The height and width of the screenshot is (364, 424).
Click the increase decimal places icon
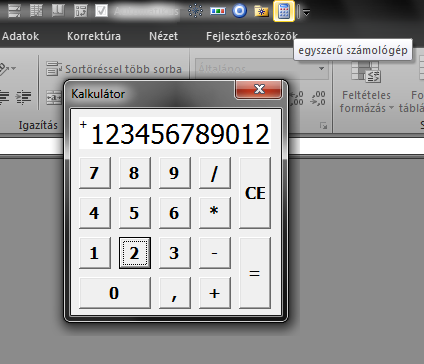(296, 99)
